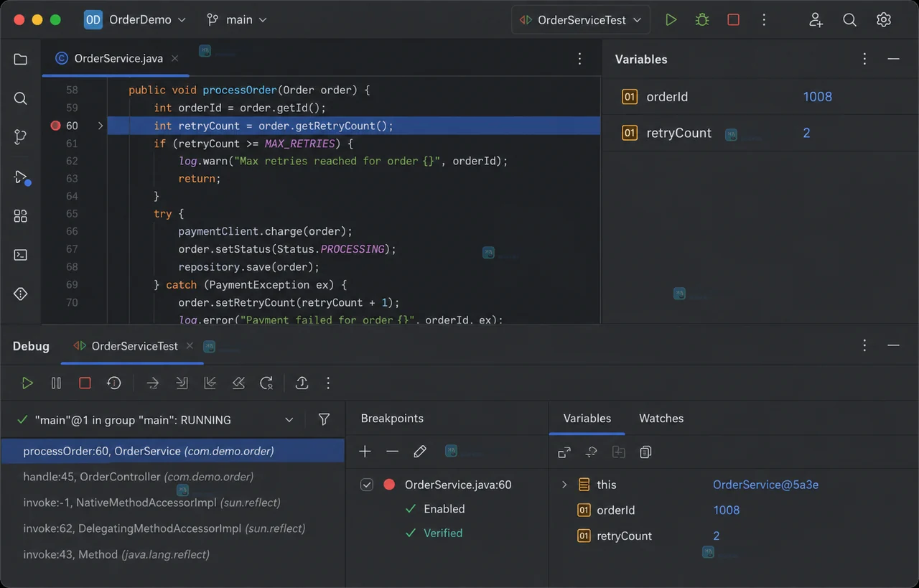Open the Problems warning sidebar icon
The image size is (919, 588).
pos(20,294)
